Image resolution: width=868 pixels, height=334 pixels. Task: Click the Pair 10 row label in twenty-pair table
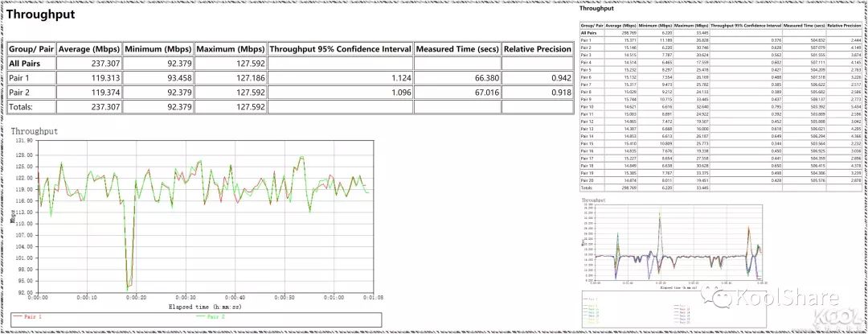[586, 107]
